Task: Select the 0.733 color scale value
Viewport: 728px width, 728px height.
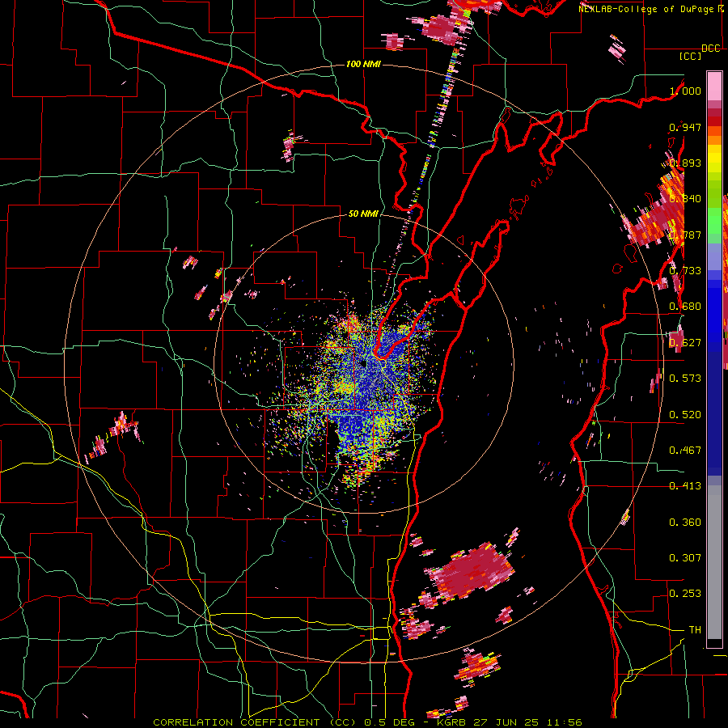Action: [685, 271]
